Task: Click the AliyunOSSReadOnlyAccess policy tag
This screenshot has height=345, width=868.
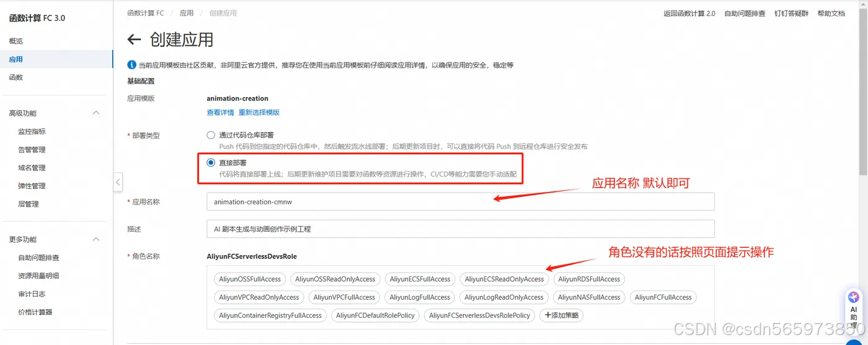Action: point(335,279)
